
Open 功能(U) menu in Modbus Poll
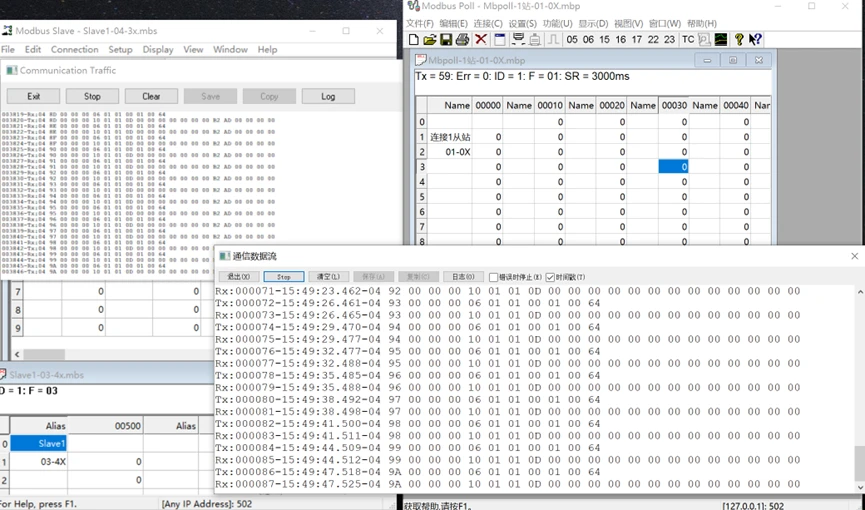coord(558,24)
